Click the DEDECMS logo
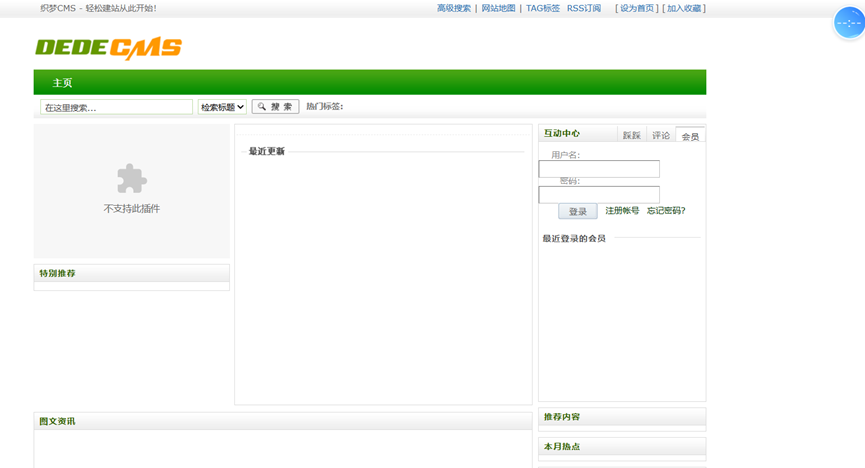 point(109,48)
